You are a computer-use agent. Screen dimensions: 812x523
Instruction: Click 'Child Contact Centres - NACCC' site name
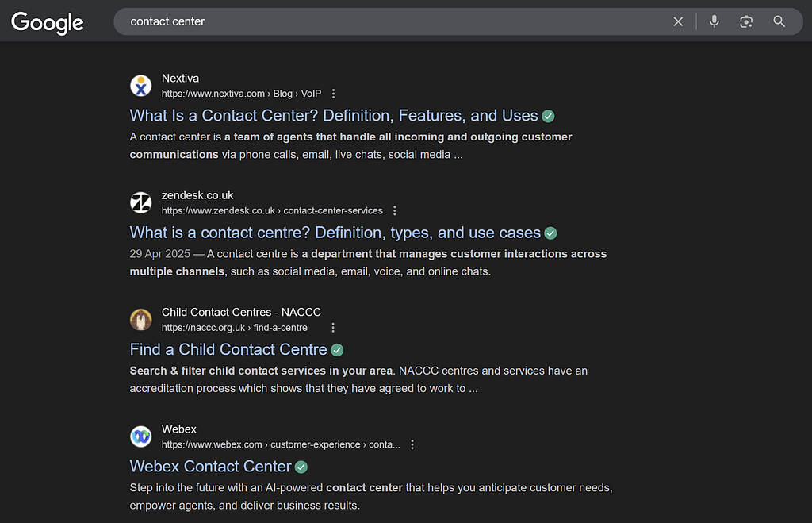(241, 312)
